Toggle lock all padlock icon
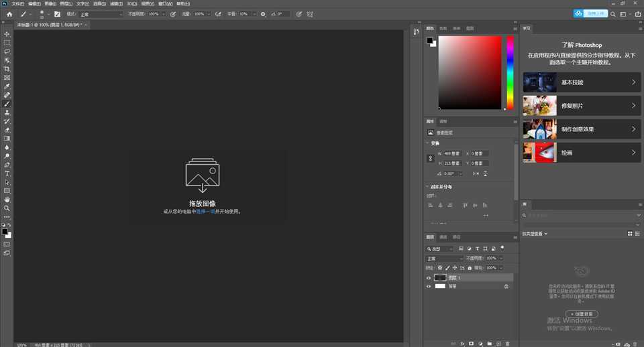 point(470,267)
